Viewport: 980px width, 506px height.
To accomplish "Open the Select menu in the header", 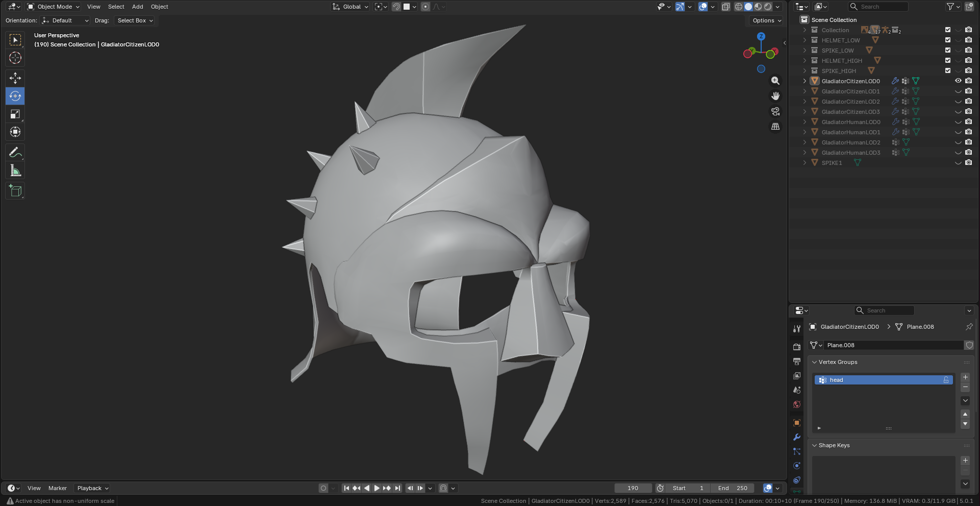I will [x=116, y=7].
